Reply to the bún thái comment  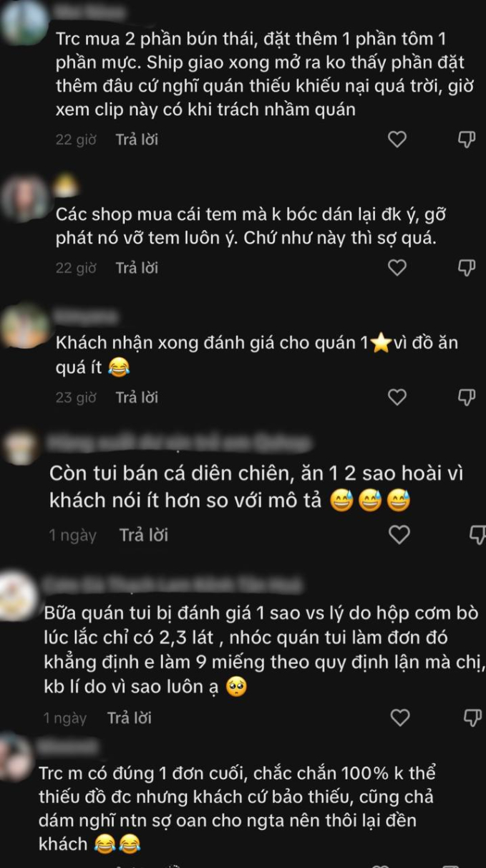(137, 140)
